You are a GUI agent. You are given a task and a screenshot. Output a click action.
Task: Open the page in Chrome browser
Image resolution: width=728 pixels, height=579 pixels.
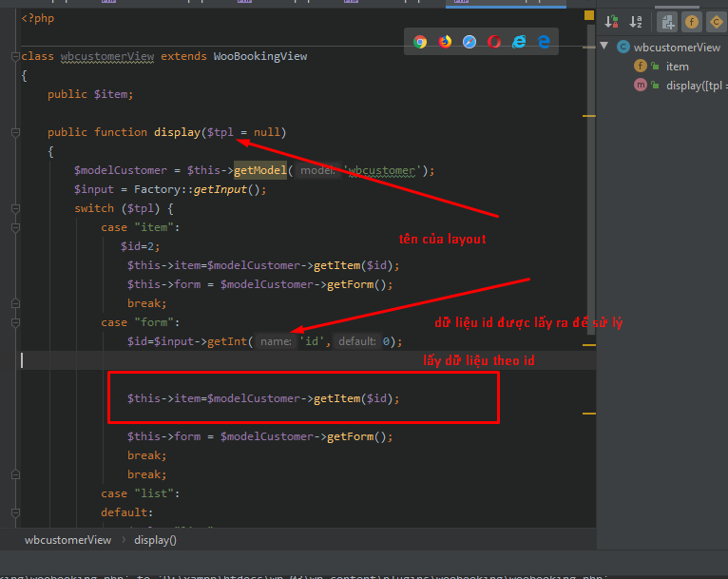click(x=420, y=42)
